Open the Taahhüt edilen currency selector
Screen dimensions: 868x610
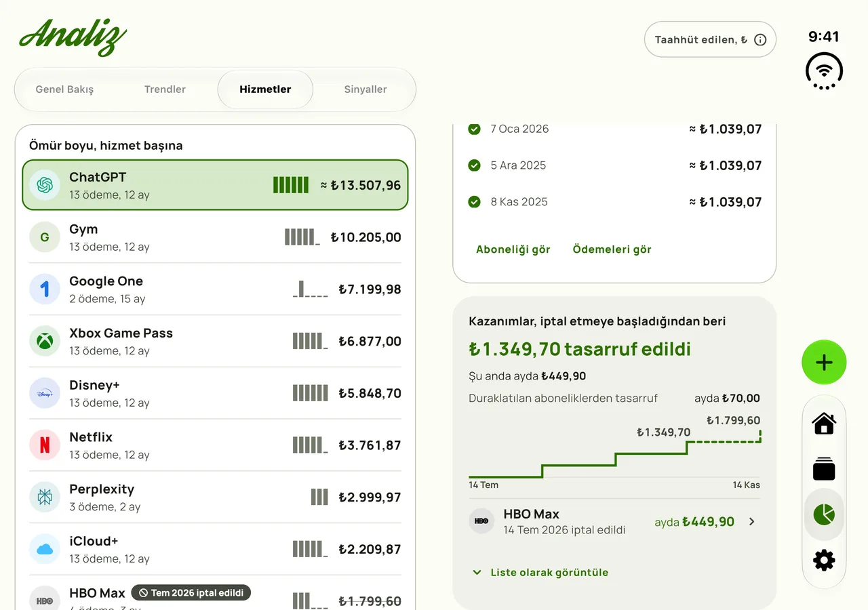(x=710, y=40)
